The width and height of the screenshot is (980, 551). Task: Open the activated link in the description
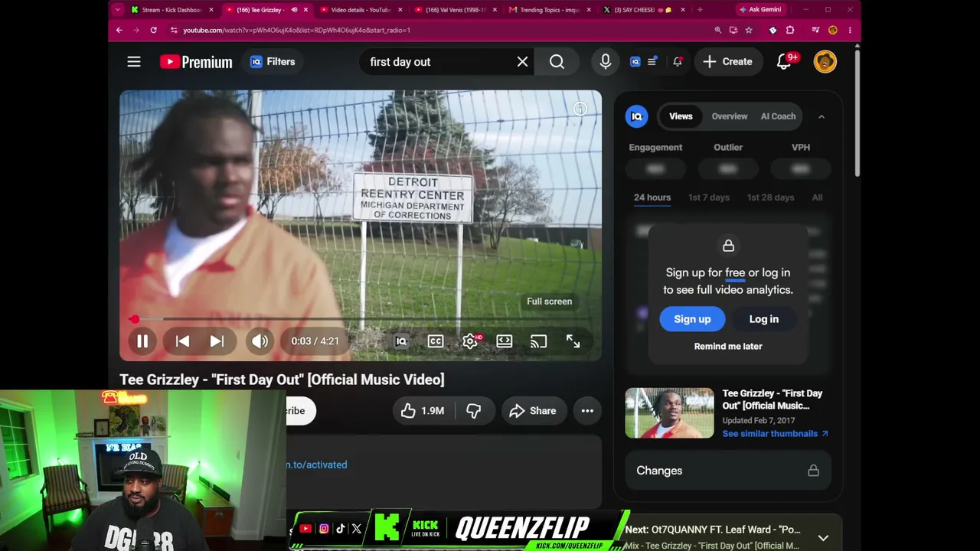click(x=317, y=465)
